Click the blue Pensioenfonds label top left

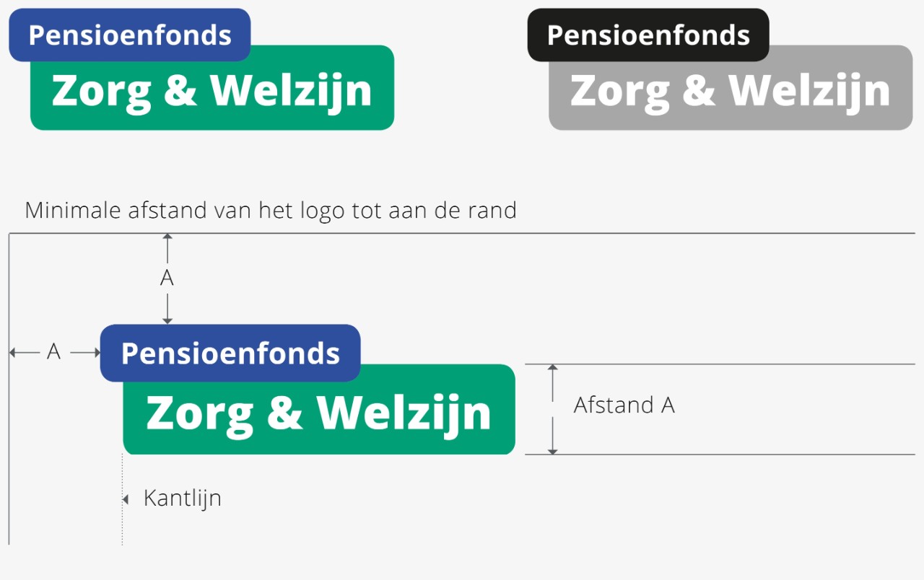(x=130, y=35)
